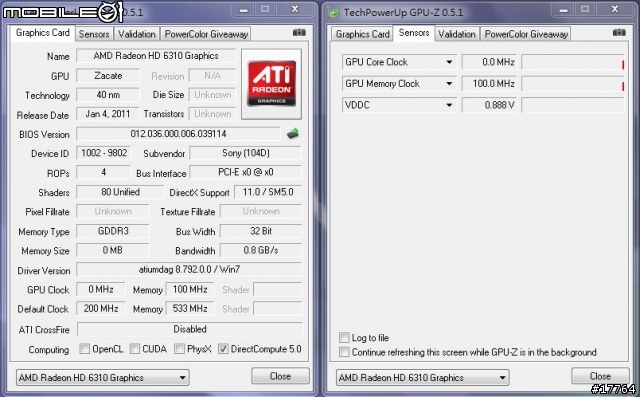Click the Technology value 40 nm
640x397 pixels.
108,95
